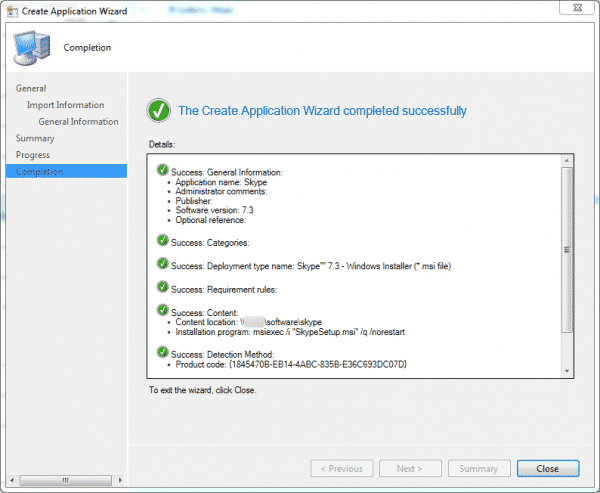
Task: Click checkmark icon next to Requirement rules
Action: pos(163,287)
